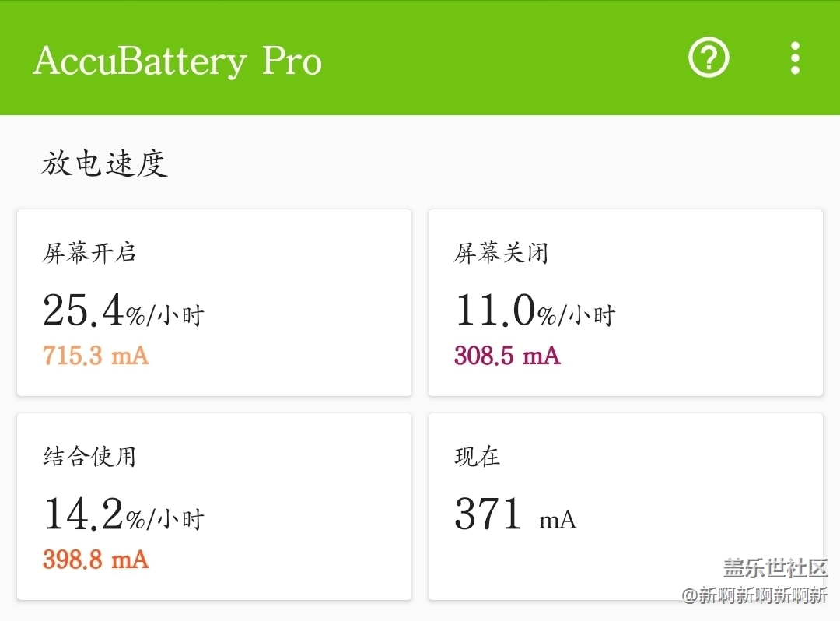Tap the AccuBattery Pro title
Image resolution: width=840 pixels, height=621 pixels.
click(177, 61)
